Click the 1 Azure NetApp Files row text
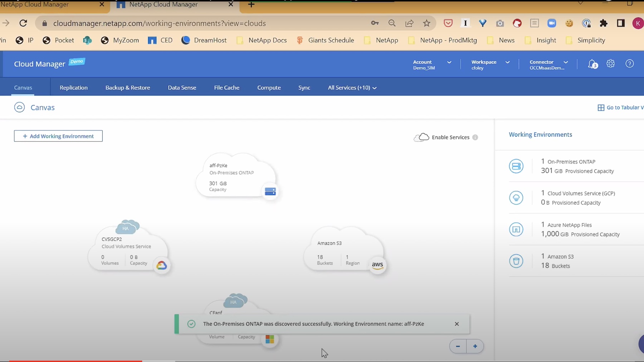644x362 pixels. pyautogui.click(x=566, y=225)
